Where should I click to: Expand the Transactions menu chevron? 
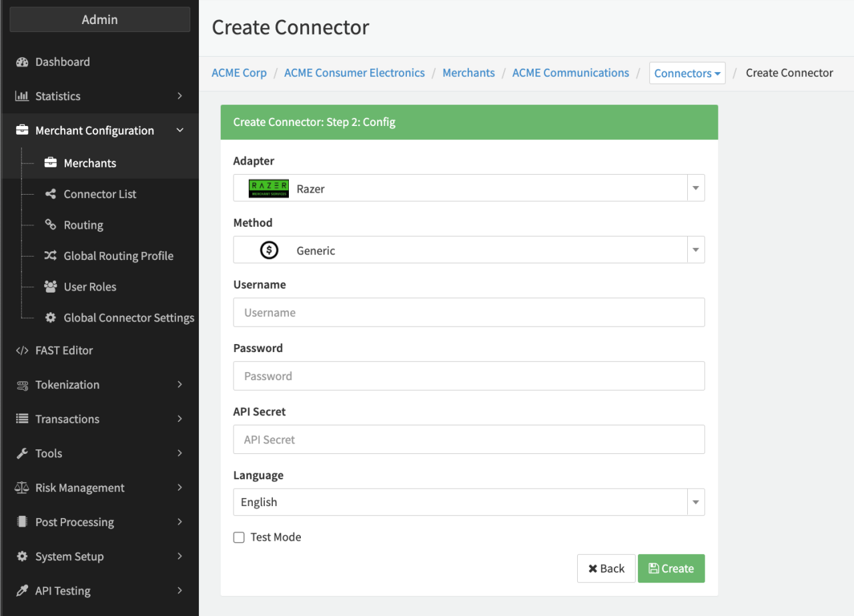[179, 419]
